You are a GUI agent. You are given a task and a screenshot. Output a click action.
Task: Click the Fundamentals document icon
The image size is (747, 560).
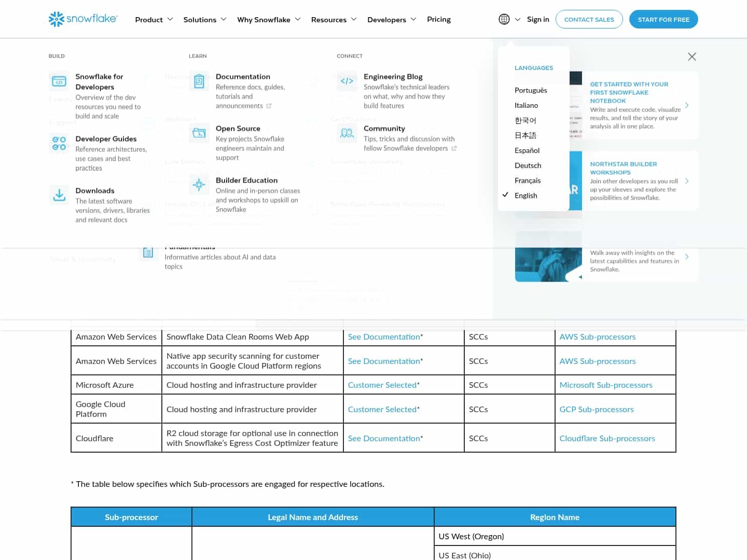pos(148,253)
